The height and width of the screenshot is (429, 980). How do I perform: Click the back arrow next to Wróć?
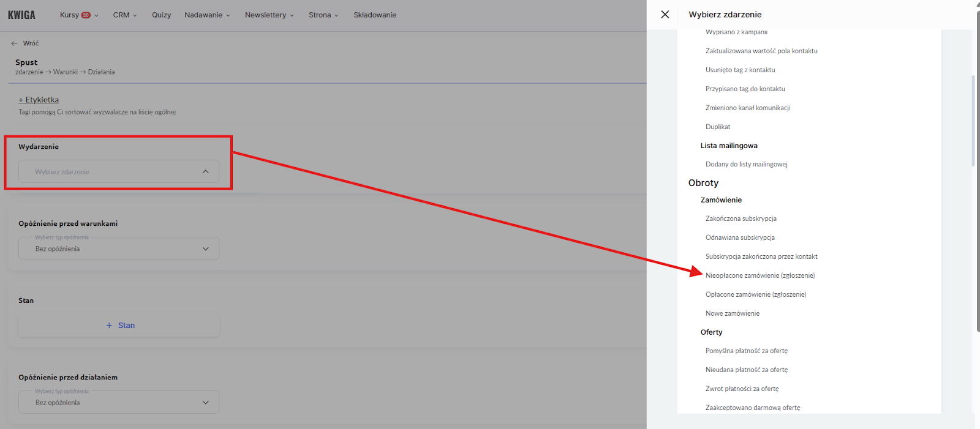click(x=14, y=43)
